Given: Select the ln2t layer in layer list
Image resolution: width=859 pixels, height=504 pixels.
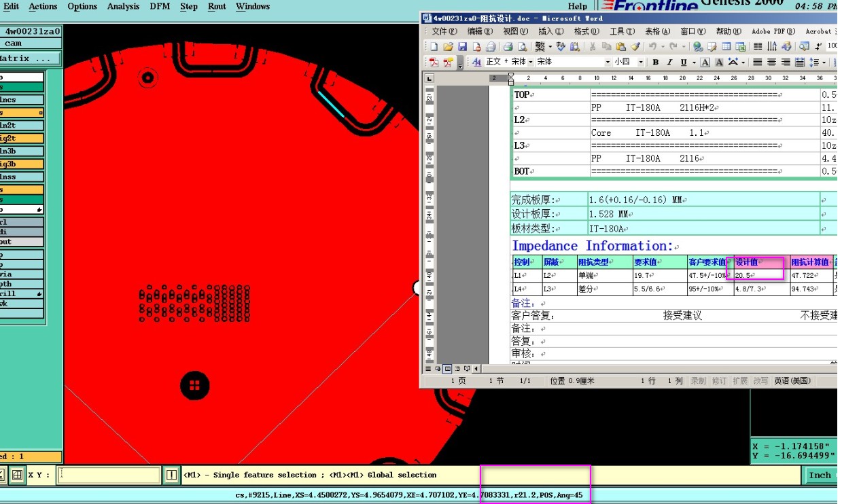Looking at the screenshot, I should [x=22, y=126].
